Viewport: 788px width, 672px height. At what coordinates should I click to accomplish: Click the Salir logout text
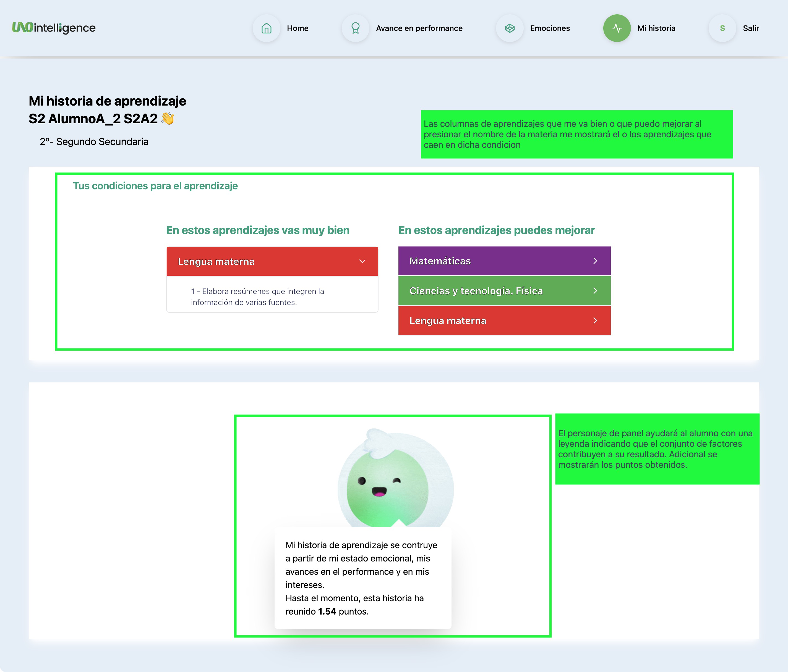coord(751,28)
